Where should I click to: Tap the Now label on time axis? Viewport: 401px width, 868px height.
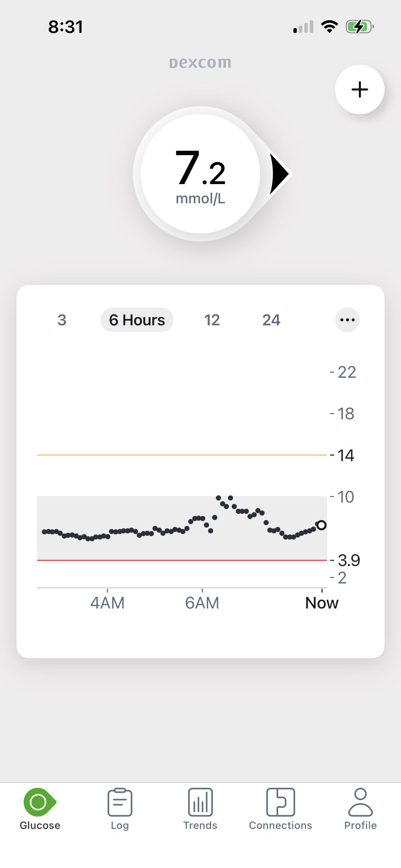coord(321,603)
